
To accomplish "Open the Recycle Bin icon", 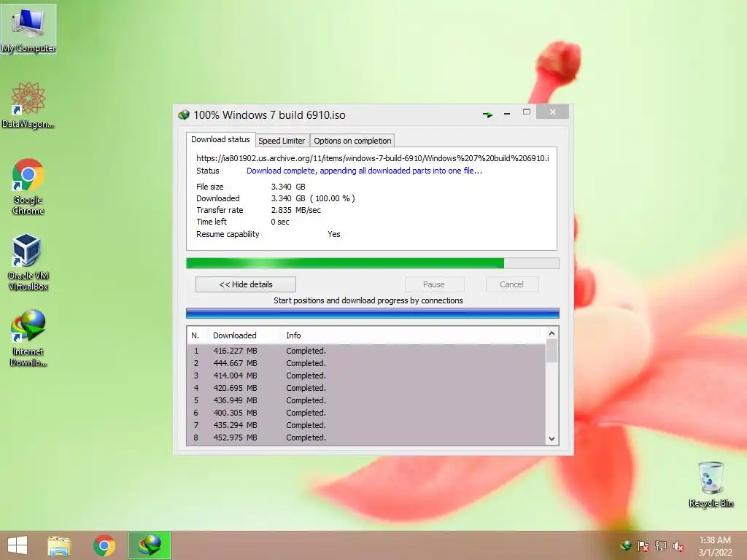I will (711, 484).
